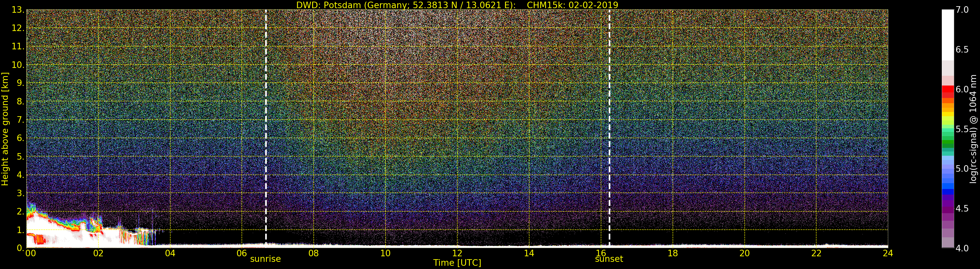Click the colorbar tick label "4.5"
980x269 pixels.
pyautogui.click(x=962, y=208)
